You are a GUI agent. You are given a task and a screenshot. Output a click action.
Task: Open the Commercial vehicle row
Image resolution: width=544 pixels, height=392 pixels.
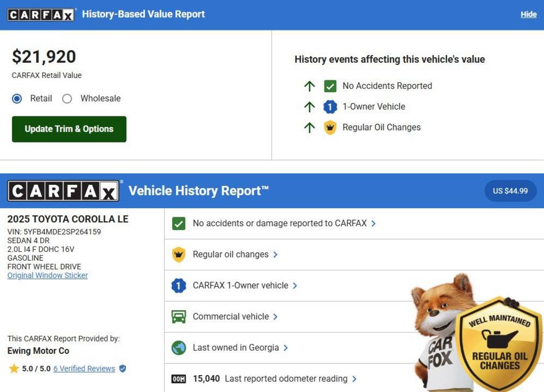(x=231, y=317)
